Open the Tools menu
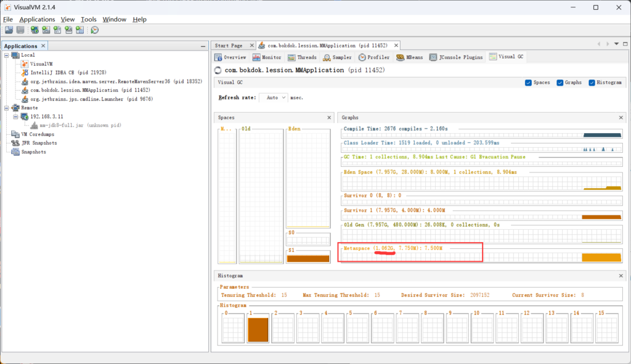Image resolution: width=631 pixels, height=364 pixels. (x=89, y=19)
